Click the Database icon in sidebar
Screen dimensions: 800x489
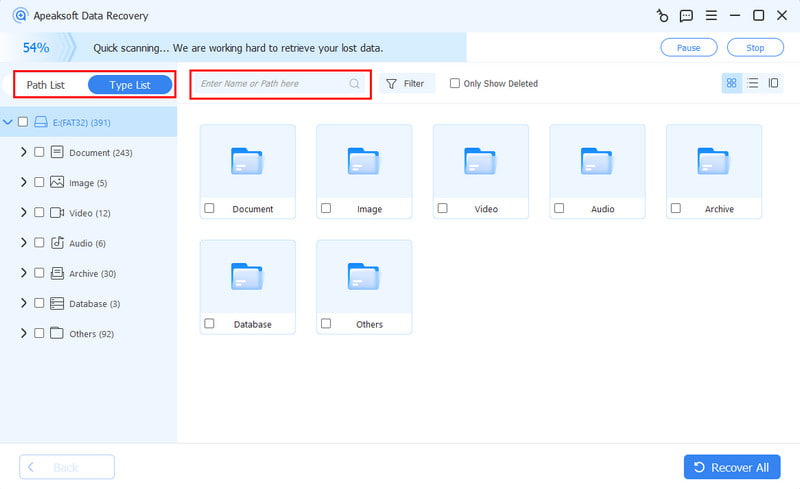pyautogui.click(x=57, y=303)
